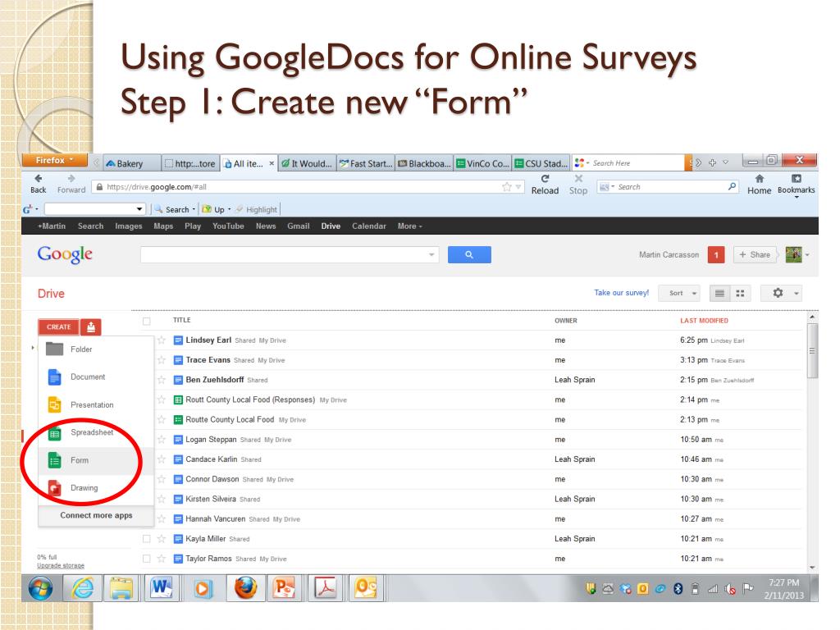The width and height of the screenshot is (840, 630).
Task: Open the Firefox application menu
Action: point(55,160)
